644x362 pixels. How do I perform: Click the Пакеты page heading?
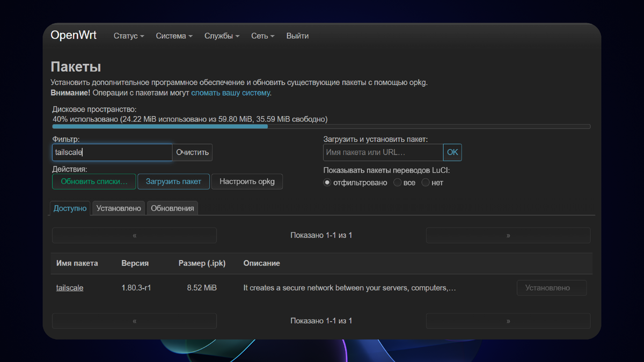[76, 67]
